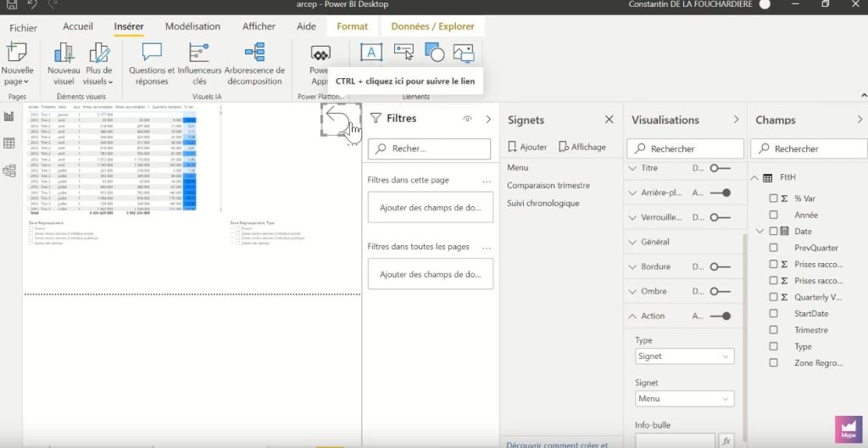Check the PrevQuarter field checkbox
The width and height of the screenshot is (868, 448).
[773, 247]
